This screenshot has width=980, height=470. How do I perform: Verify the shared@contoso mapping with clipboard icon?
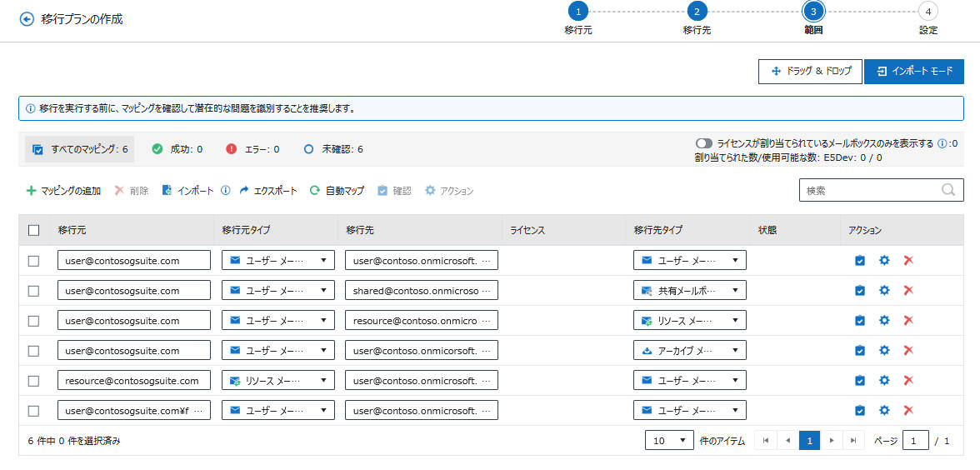click(860, 290)
